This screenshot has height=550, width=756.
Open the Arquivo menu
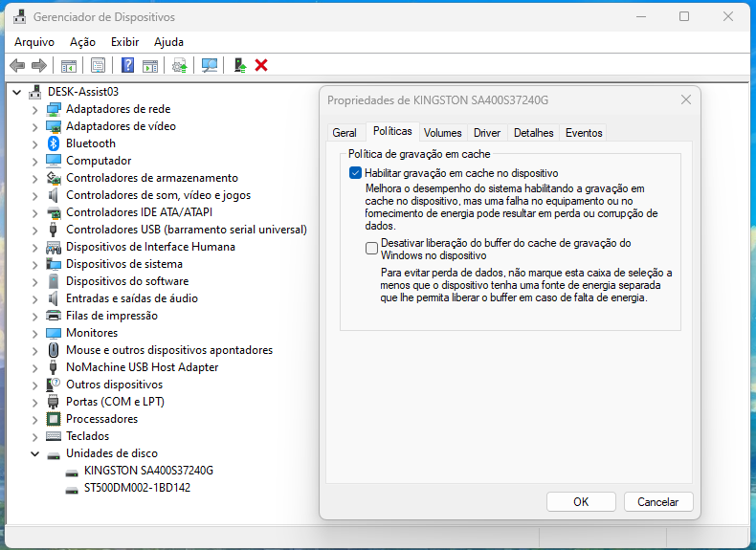(34, 42)
